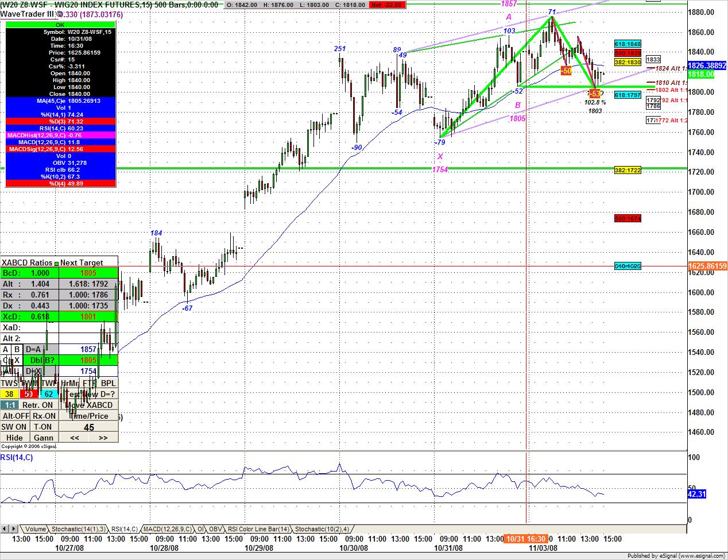Screen dimensions: 728x560
Task: Click the 618:1797 cyan Fibonacci label
Action: coord(628,95)
